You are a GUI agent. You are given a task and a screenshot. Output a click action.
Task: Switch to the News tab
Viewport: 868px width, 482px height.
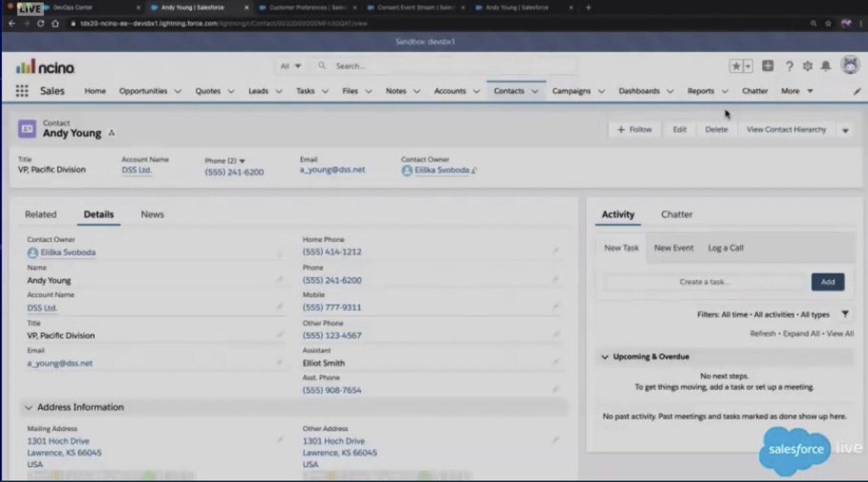click(153, 214)
